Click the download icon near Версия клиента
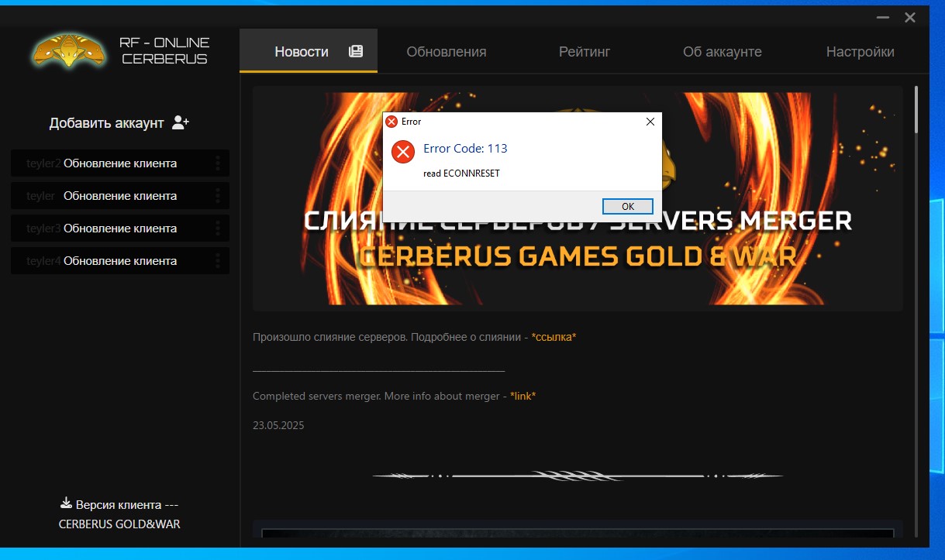Screen dimensions: 945x560 pos(66,503)
